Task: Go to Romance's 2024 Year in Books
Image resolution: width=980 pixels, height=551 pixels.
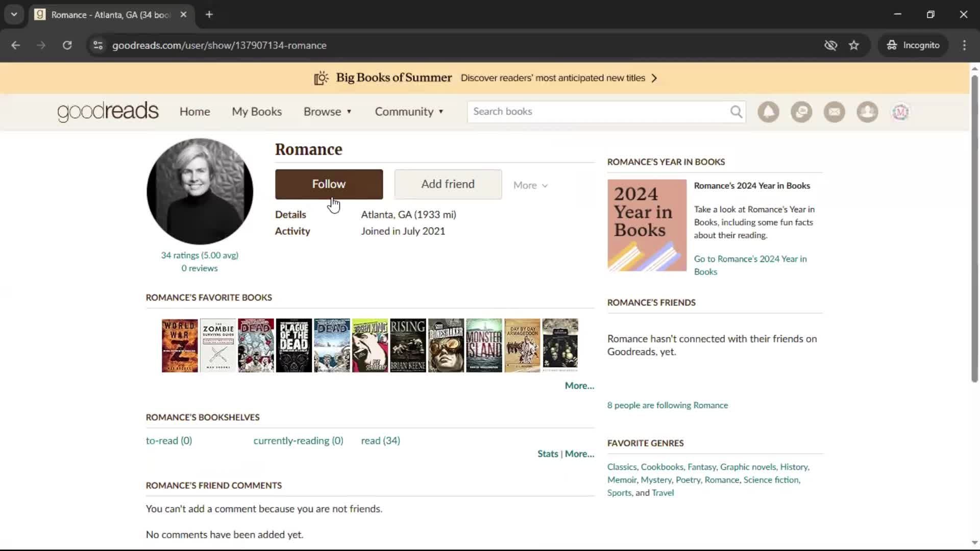Action: point(750,265)
